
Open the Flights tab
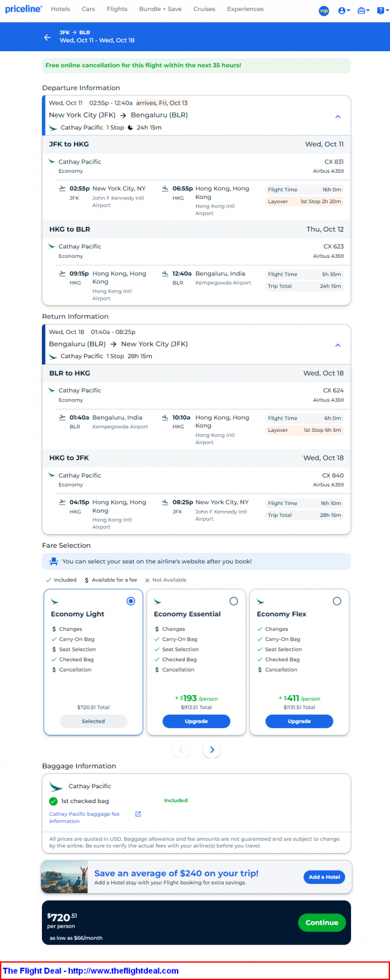[x=117, y=9]
